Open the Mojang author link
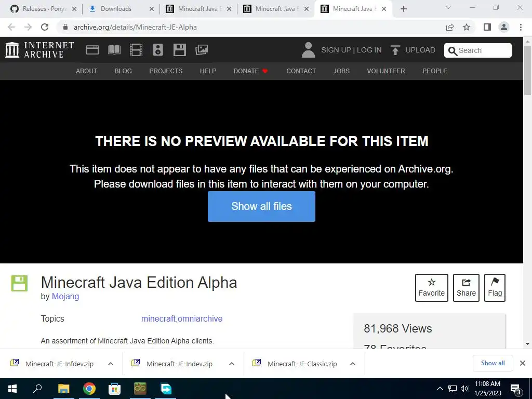Image resolution: width=532 pixels, height=399 pixels. pyautogui.click(x=65, y=296)
